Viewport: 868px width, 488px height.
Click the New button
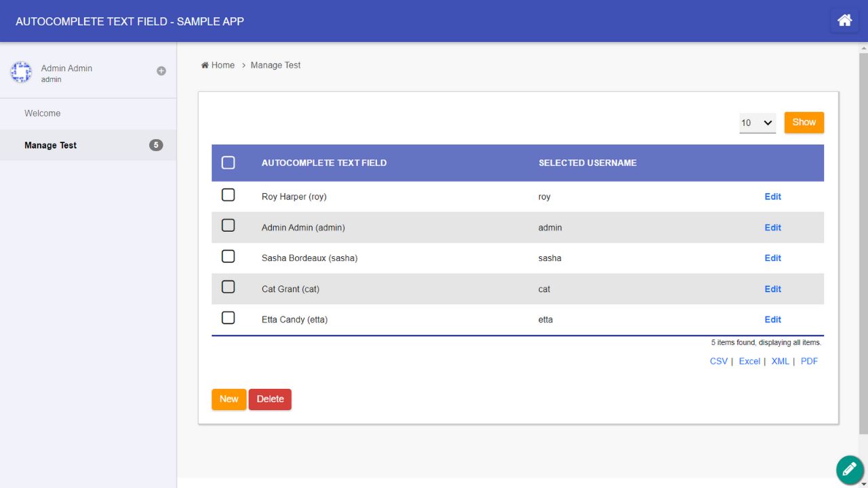coord(229,399)
